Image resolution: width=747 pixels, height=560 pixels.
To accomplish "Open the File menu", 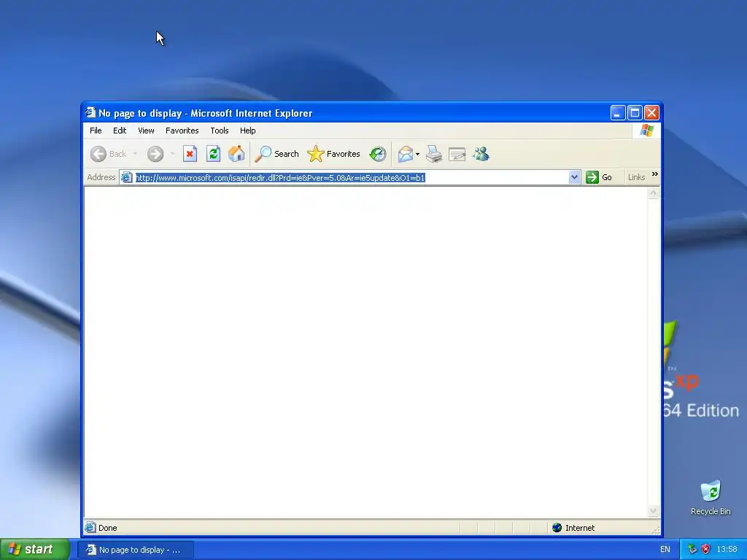I will (x=96, y=131).
